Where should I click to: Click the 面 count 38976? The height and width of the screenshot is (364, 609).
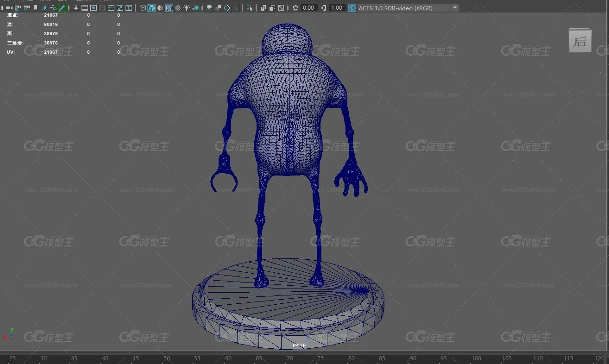(51, 34)
